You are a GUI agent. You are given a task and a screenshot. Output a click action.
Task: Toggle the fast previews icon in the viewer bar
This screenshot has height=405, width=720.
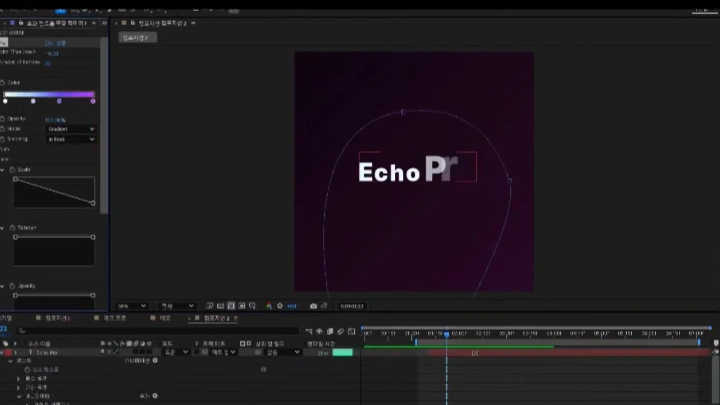point(210,306)
